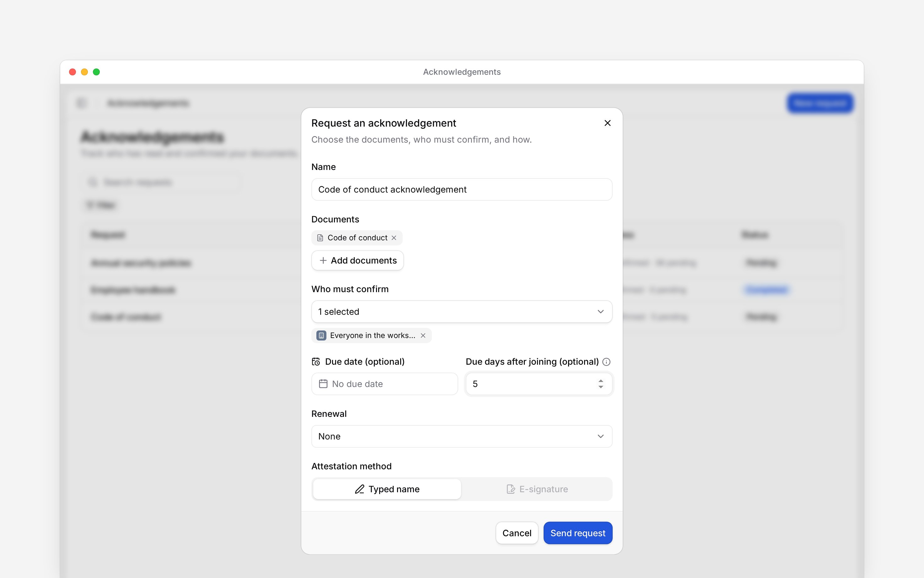Click the document icon on Code of conduct chip
The image size is (924, 578).
click(320, 238)
